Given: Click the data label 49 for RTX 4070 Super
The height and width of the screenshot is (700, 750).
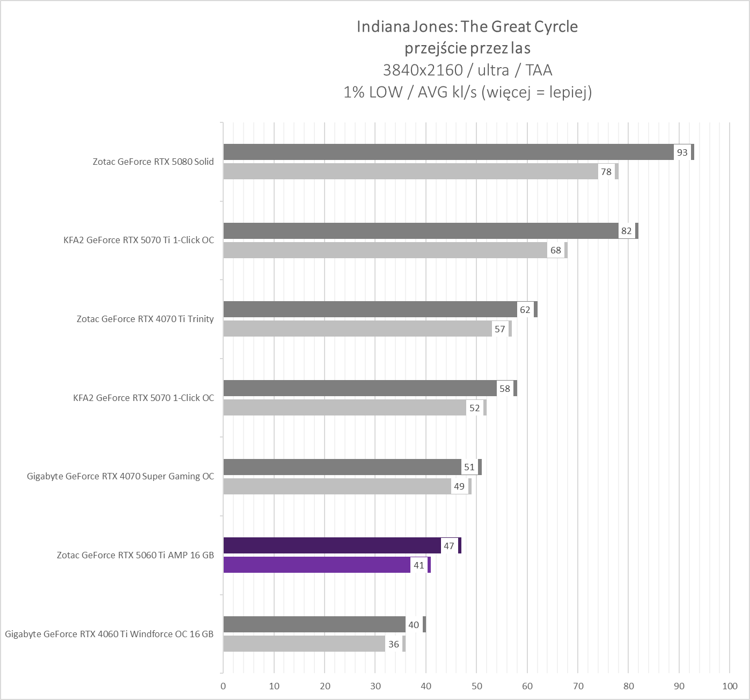Looking at the screenshot, I should (x=459, y=486).
